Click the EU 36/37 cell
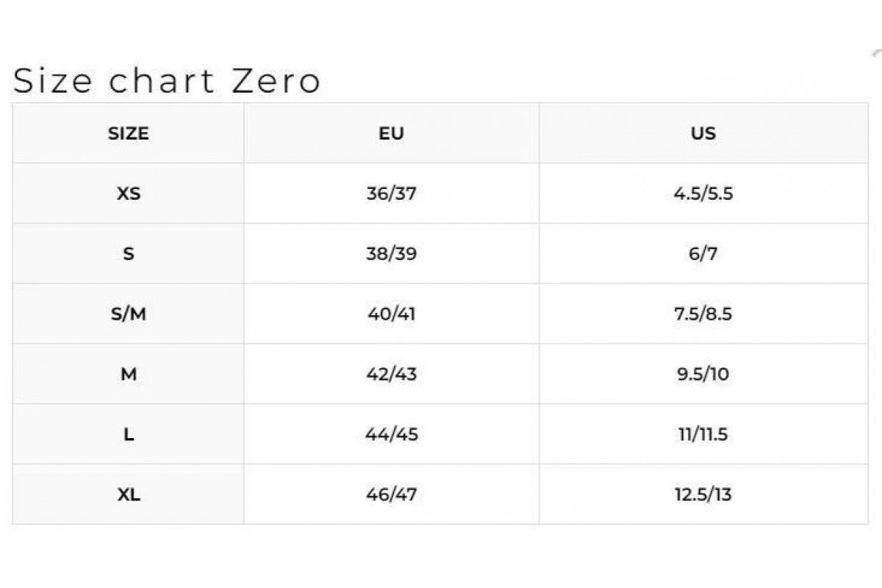 pos(391,194)
